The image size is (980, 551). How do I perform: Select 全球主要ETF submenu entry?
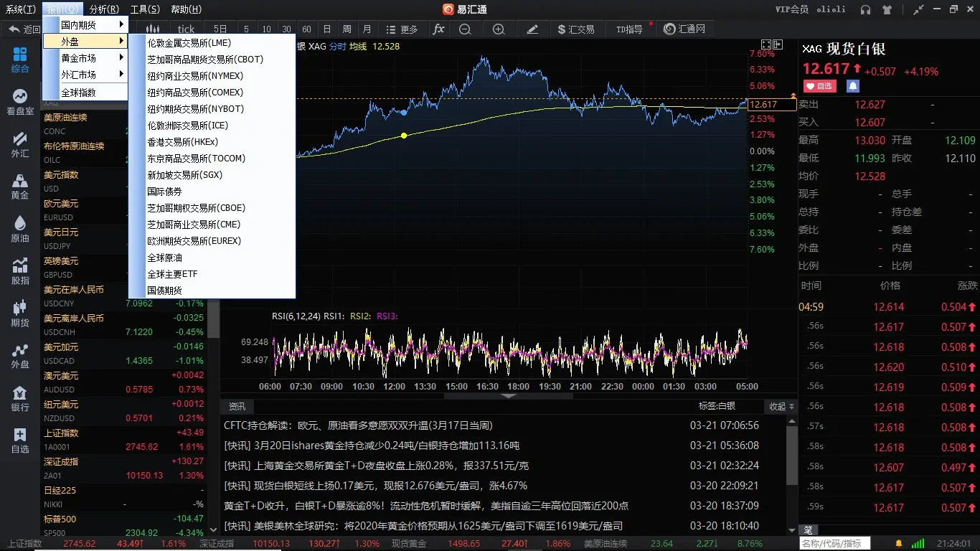tap(212, 274)
